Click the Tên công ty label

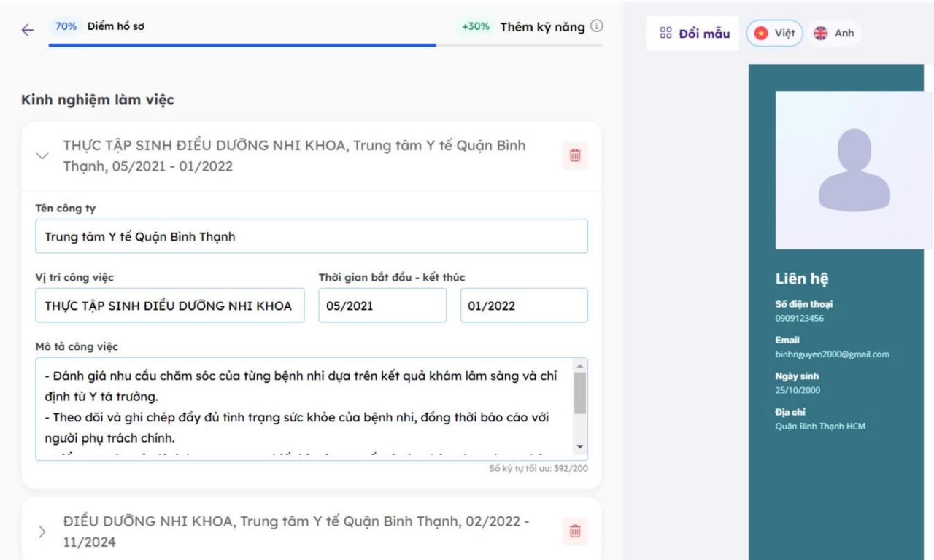tap(66, 209)
